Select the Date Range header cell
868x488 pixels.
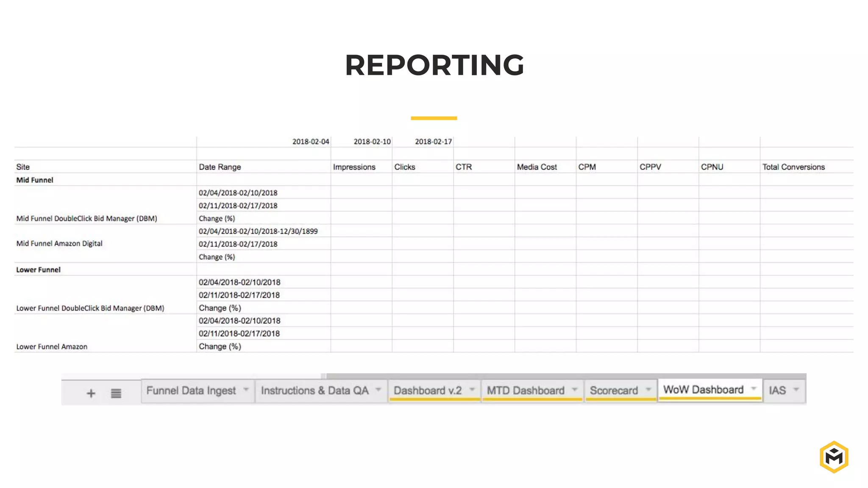[x=264, y=167]
